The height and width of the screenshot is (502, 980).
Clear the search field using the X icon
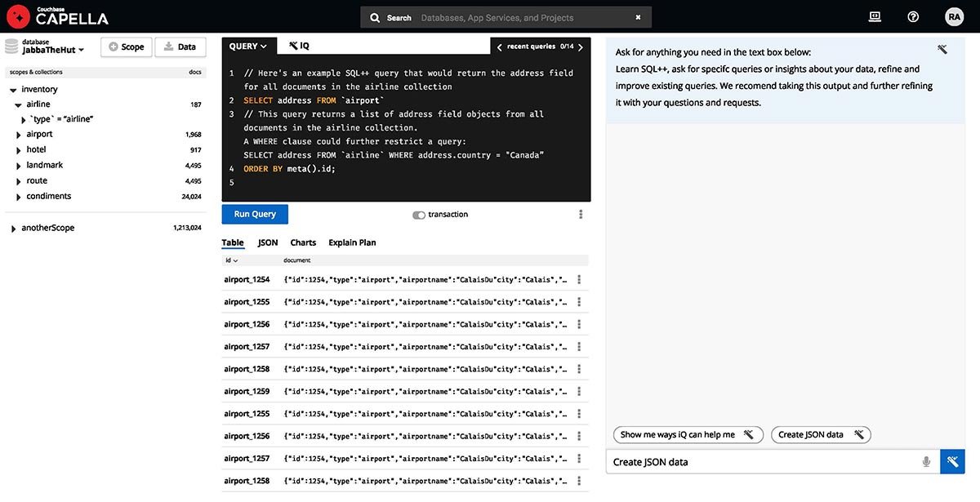pos(639,16)
